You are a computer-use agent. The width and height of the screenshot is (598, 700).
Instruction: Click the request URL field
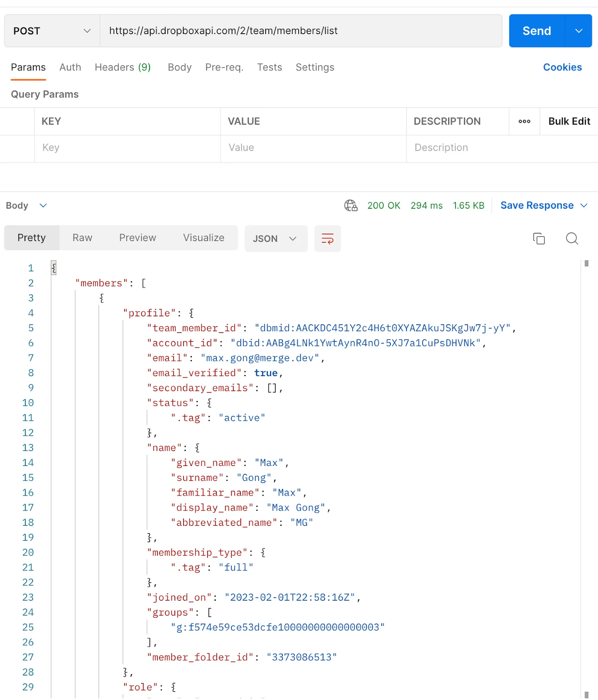tap(301, 31)
